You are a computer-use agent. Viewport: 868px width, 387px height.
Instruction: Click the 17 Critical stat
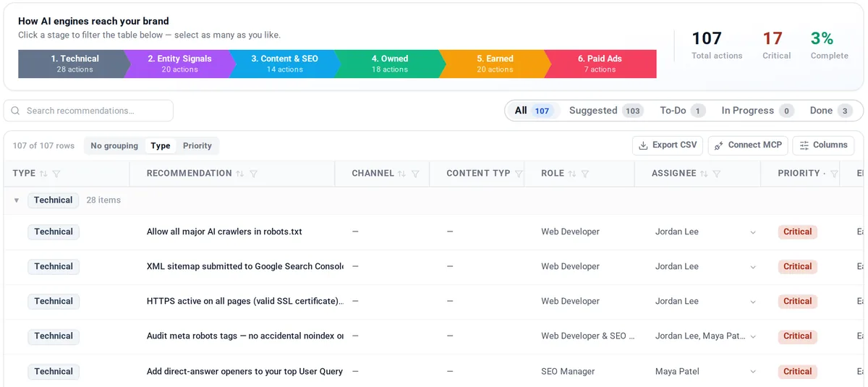tap(776, 45)
